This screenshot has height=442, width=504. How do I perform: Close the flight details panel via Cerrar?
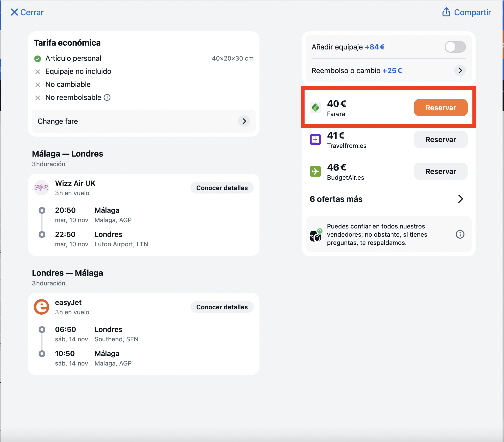pos(27,12)
